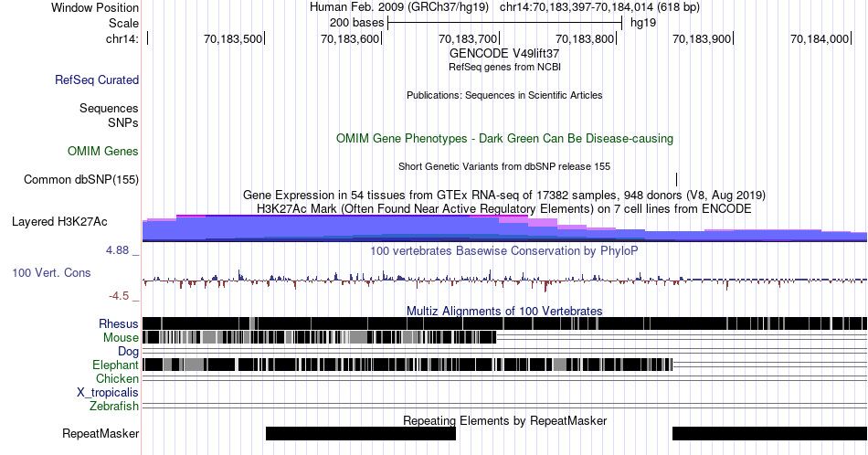
Task: Click the chr14:70,183,397-70,184,014 coordinates text
Action: (x=599, y=7)
